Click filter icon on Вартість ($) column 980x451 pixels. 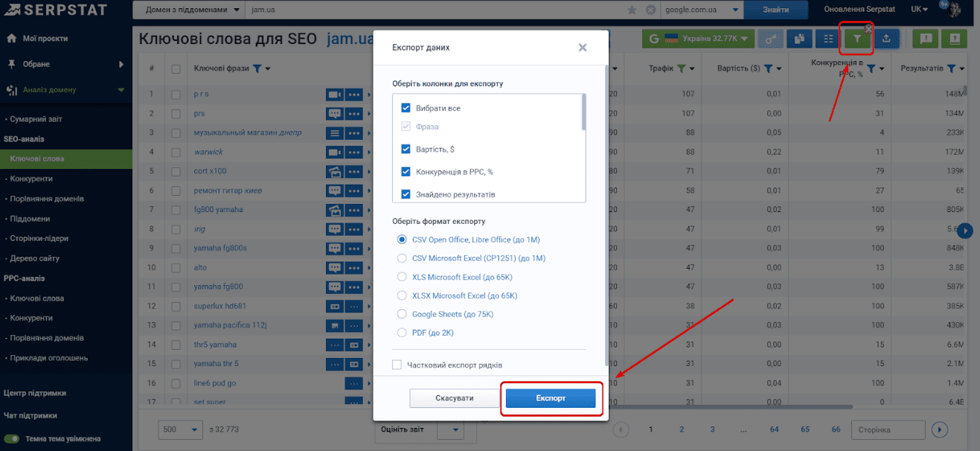coord(767,68)
